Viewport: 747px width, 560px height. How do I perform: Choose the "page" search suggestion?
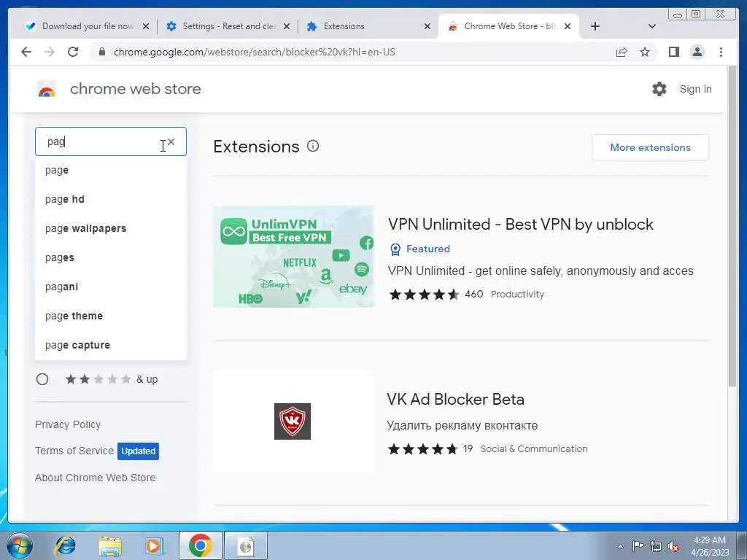(111, 170)
